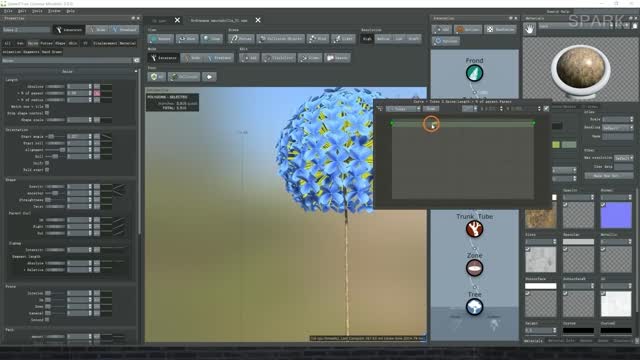Set resolution to Draft
This screenshot has width=640, height=360.
(x=413, y=39)
